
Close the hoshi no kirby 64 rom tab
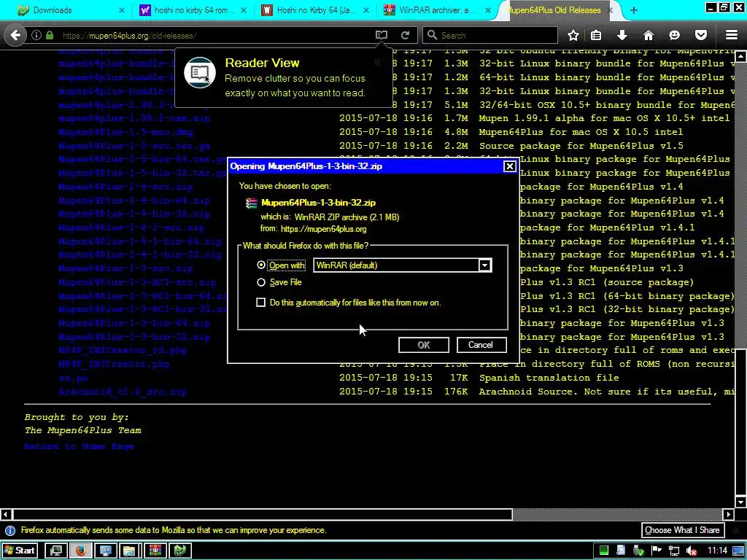point(244,10)
